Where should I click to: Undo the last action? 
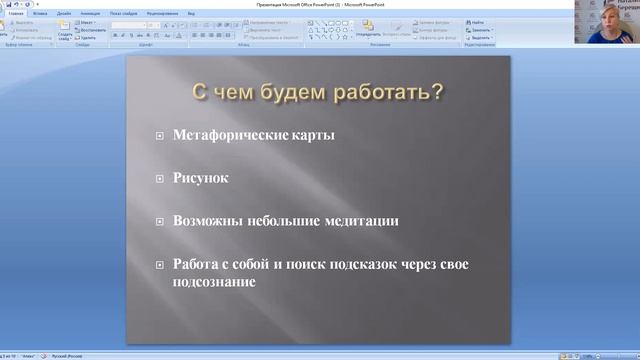click(17, 4)
